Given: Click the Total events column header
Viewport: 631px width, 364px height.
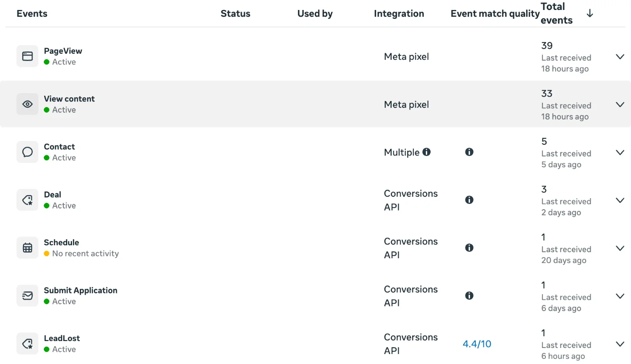Looking at the screenshot, I should 557,13.
